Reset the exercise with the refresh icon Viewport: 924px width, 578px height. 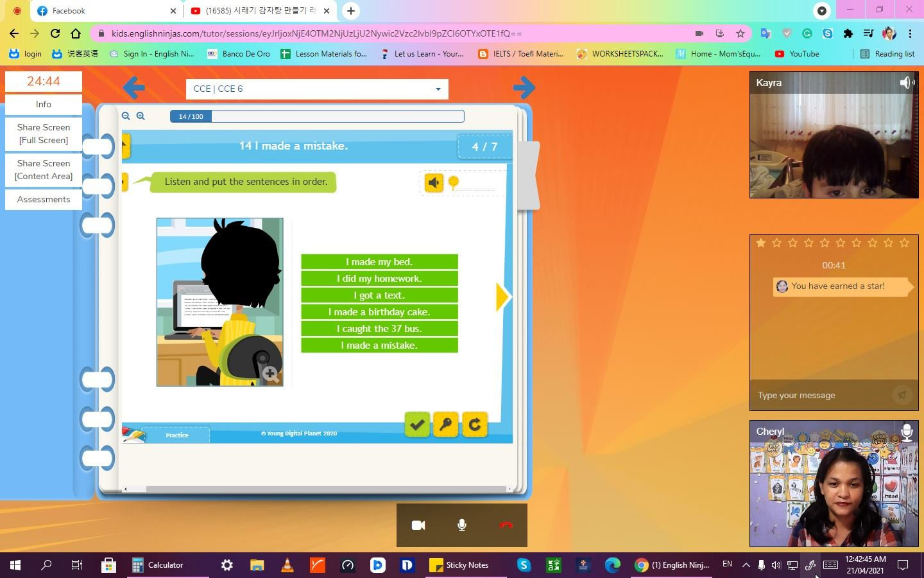coord(475,425)
